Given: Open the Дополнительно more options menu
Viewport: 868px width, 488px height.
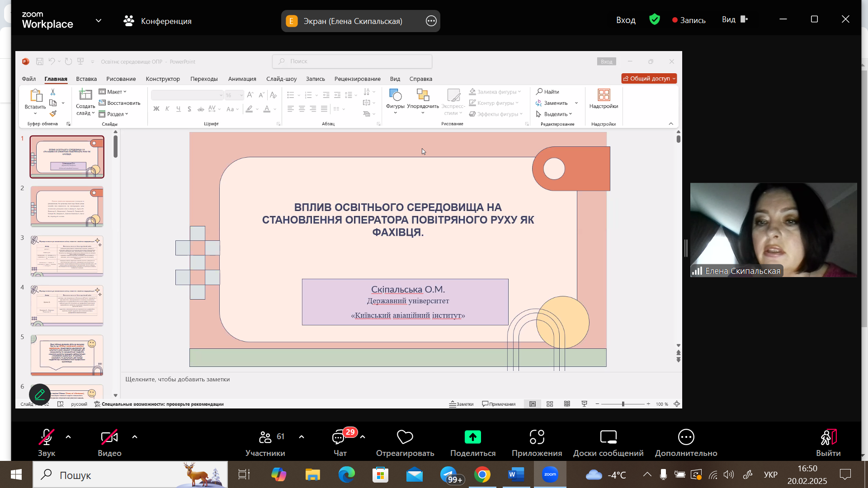Looking at the screenshot, I should tap(686, 437).
